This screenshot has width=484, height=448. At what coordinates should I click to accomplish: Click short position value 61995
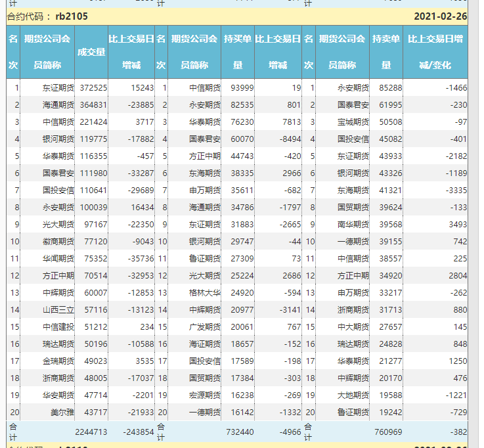tap(391, 105)
